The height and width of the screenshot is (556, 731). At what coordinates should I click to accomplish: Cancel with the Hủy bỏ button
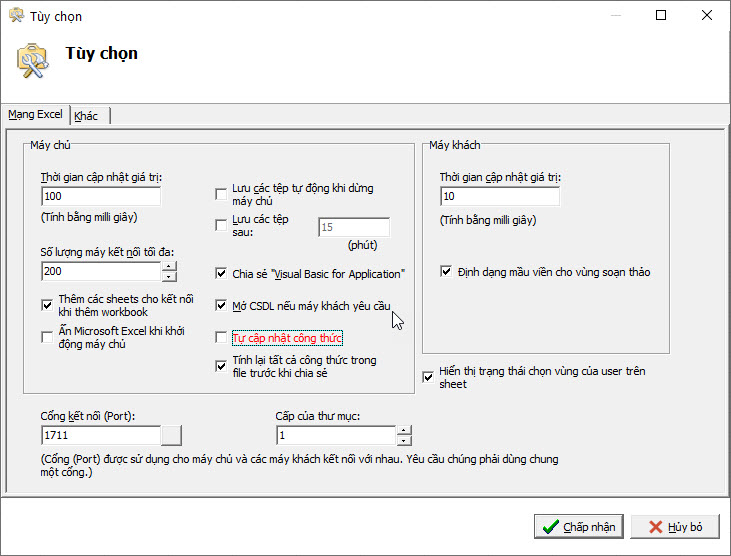click(675, 527)
